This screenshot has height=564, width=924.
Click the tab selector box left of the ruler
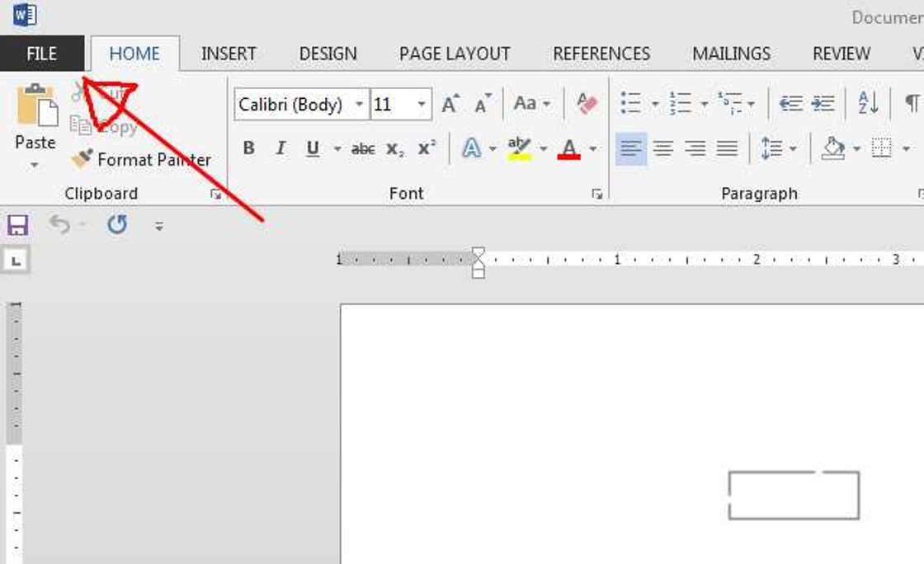coord(16,261)
